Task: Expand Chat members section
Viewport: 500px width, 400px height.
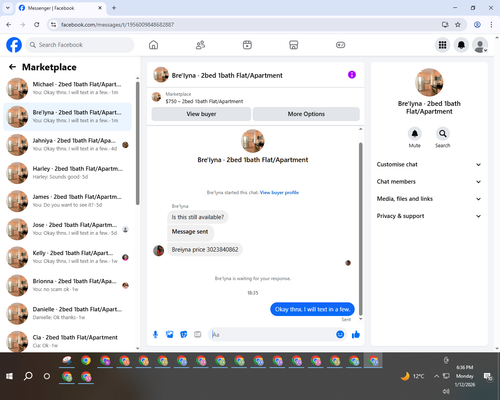Action: click(x=429, y=182)
